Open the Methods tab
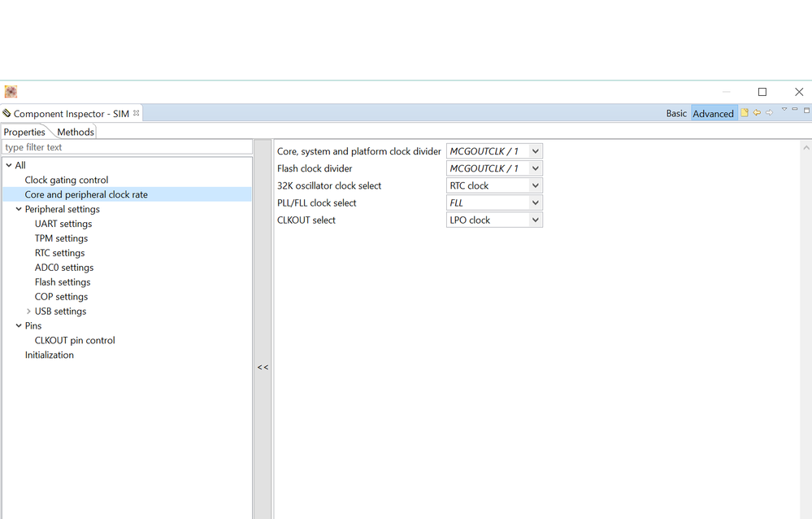 tap(76, 132)
